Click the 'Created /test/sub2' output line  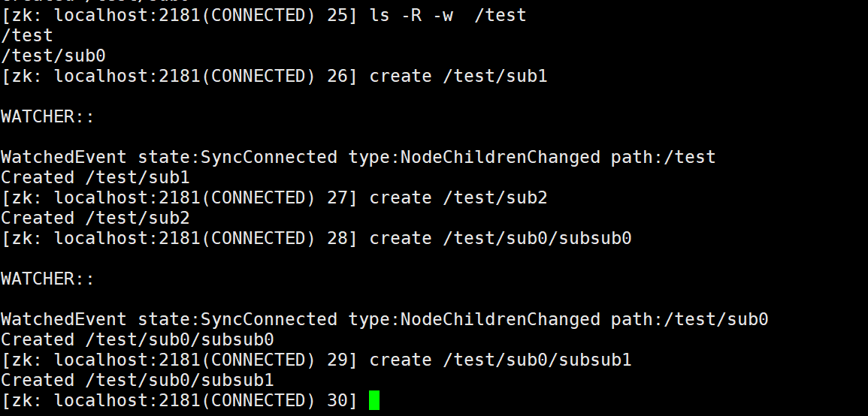(95, 218)
